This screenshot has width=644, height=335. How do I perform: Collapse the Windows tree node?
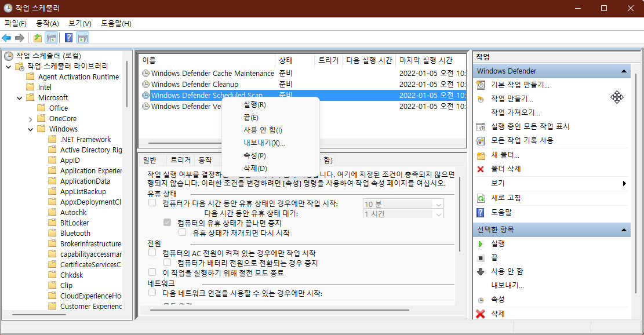(x=31, y=129)
